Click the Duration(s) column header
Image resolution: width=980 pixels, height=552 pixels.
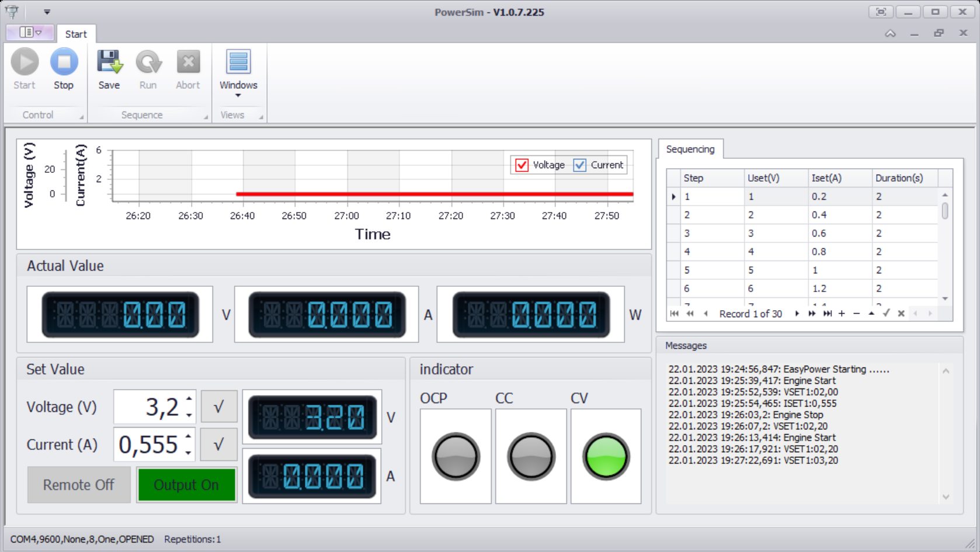905,178
